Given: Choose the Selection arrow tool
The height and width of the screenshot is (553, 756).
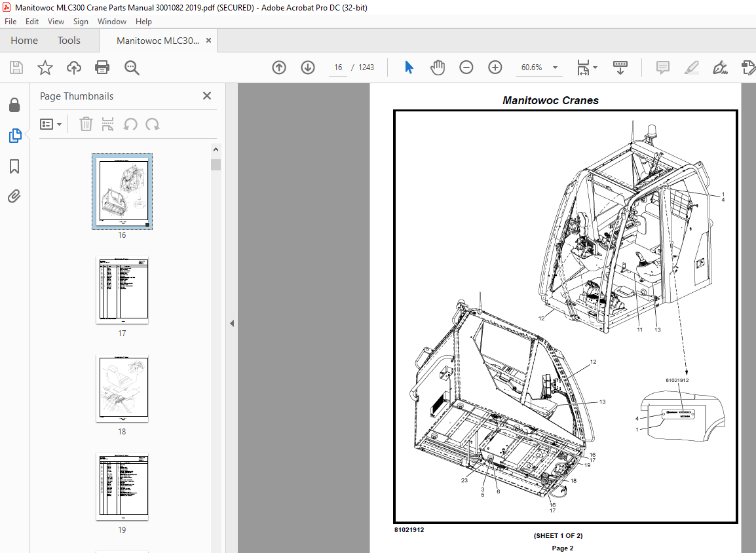Looking at the screenshot, I should point(409,67).
